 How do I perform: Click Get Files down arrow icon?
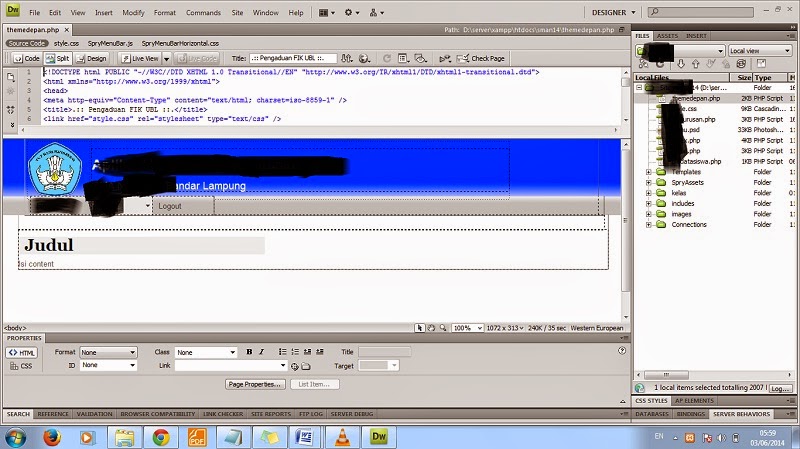pyautogui.click(x=681, y=64)
